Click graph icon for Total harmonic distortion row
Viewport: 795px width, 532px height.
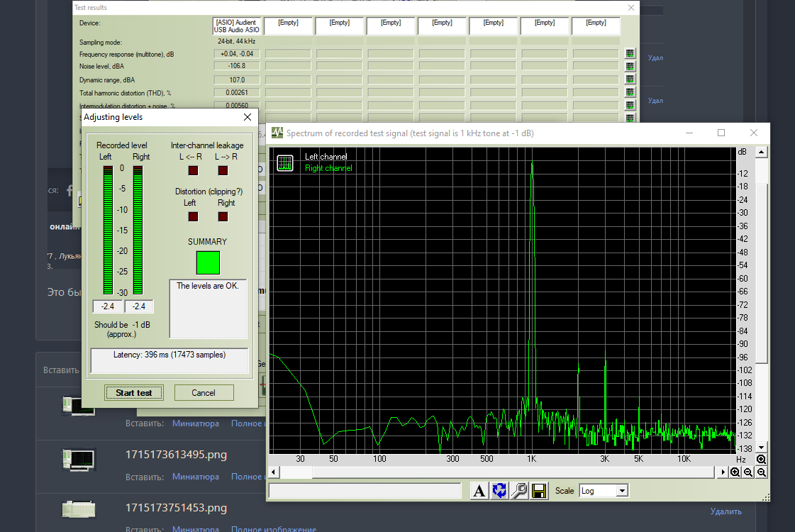[x=630, y=92]
